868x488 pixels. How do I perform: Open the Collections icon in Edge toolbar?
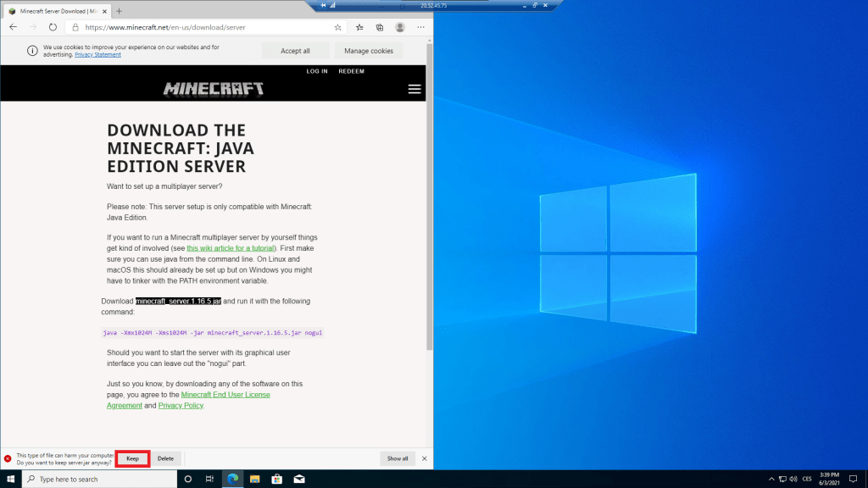click(x=380, y=27)
